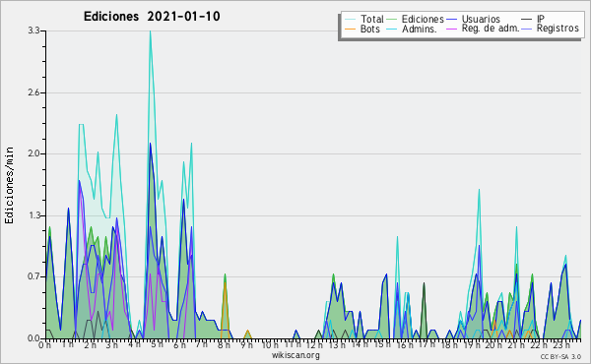Select the 'IP' legend entry
The height and width of the screenshot is (364, 591).
tap(541, 19)
